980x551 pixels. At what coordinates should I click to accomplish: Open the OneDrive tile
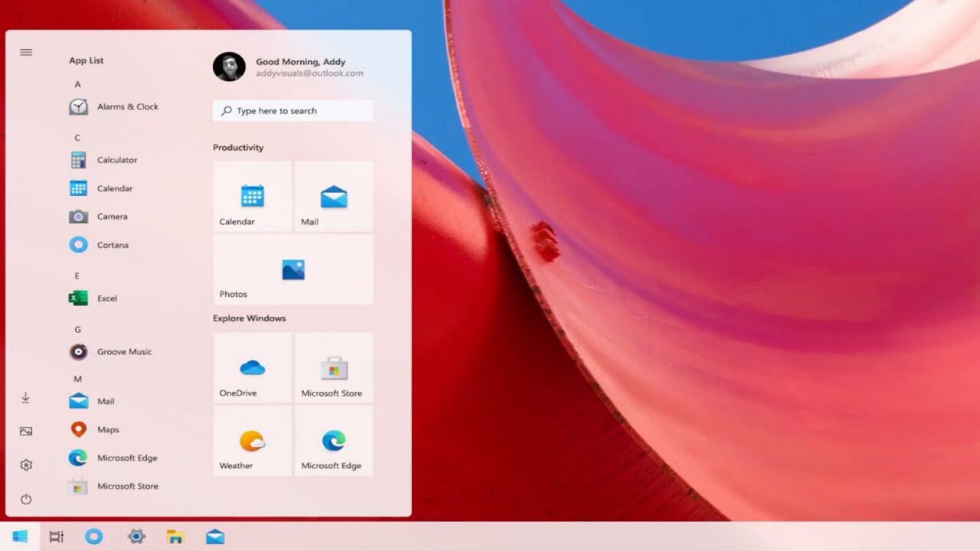point(253,367)
